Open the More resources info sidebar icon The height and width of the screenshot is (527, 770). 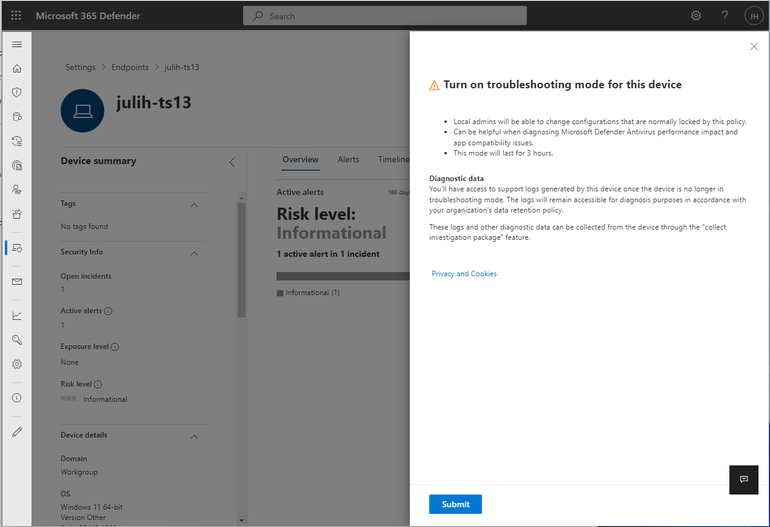click(17, 398)
